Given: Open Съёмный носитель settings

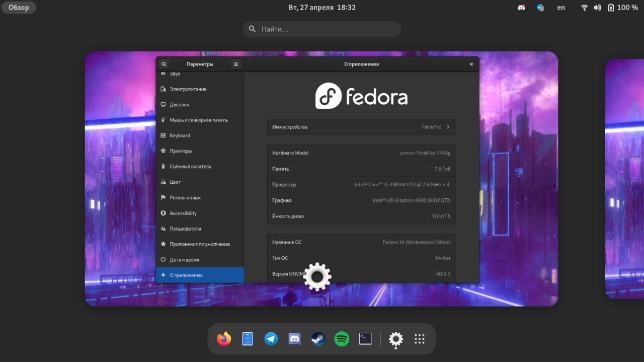Looking at the screenshot, I should [200, 167].
